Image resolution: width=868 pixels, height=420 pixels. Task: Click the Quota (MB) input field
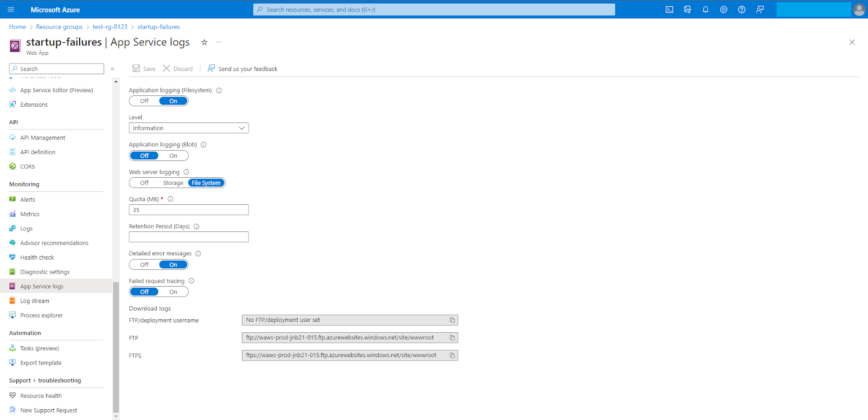click(x=189, y=210)
